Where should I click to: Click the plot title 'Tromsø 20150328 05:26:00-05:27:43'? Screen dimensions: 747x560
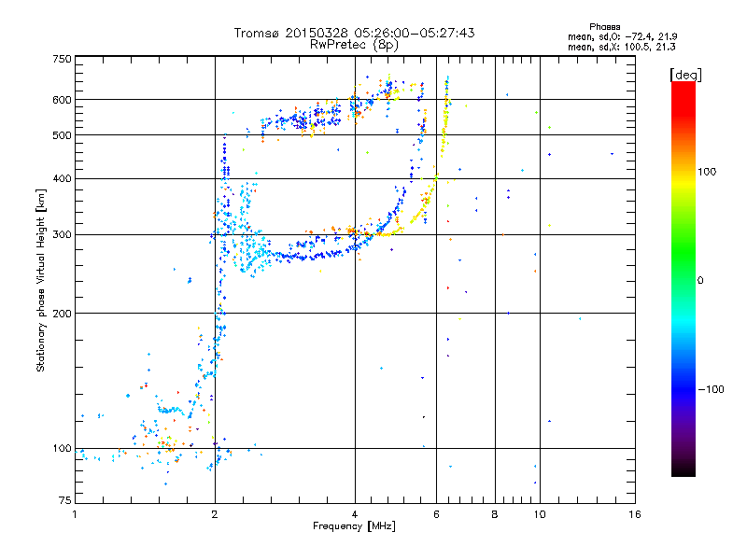click(354, 33)
